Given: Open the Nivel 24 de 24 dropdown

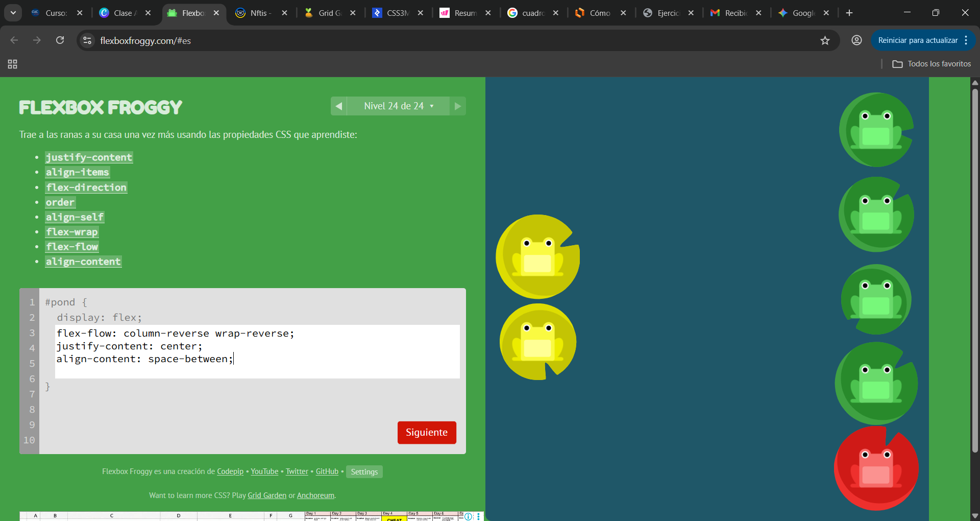Looking at the screenshot, I should [x=398, y=106].
